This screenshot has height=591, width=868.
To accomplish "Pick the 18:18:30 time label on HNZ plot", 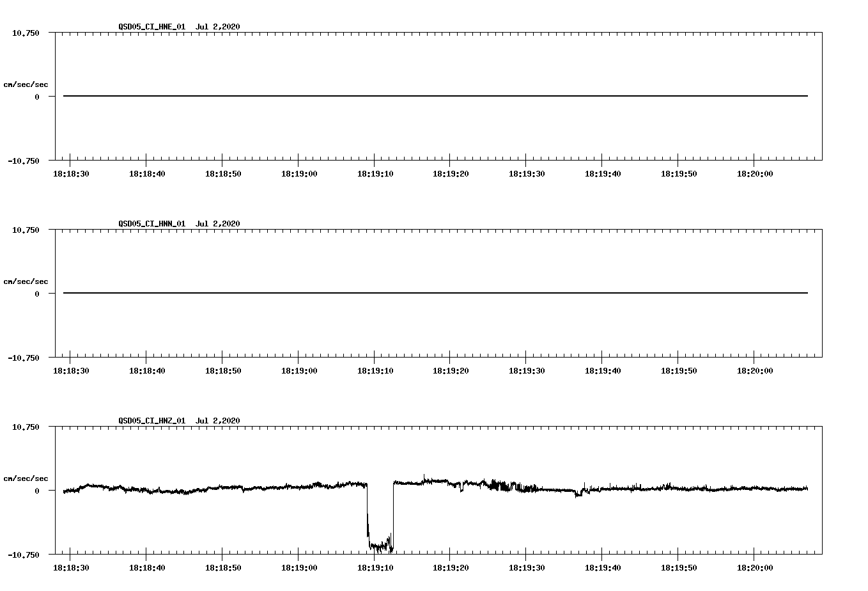I will (71, 567).
